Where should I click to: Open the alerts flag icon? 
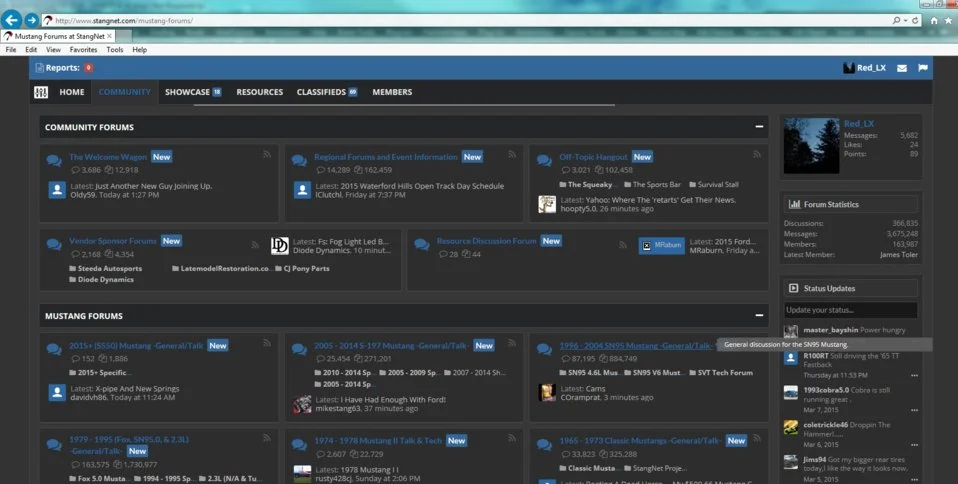[x=923, y=68]
